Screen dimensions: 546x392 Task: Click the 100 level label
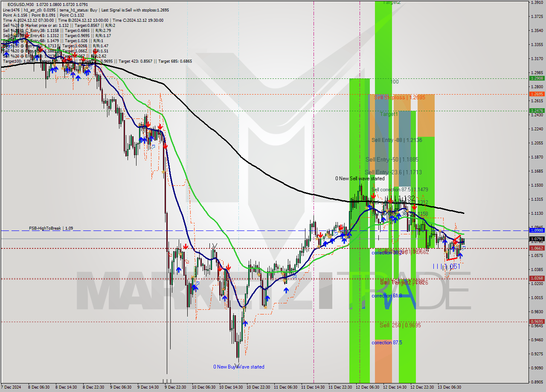395,81
